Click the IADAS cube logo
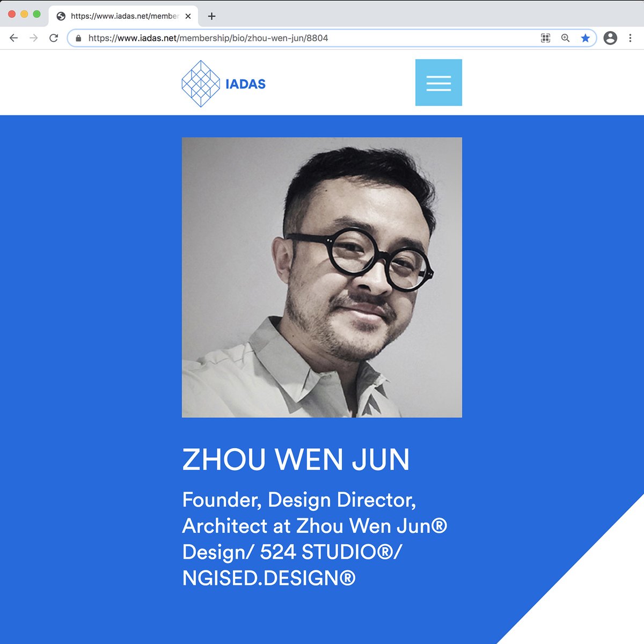Viewport: 644px width, 644px height. click(x=201, y=84)
